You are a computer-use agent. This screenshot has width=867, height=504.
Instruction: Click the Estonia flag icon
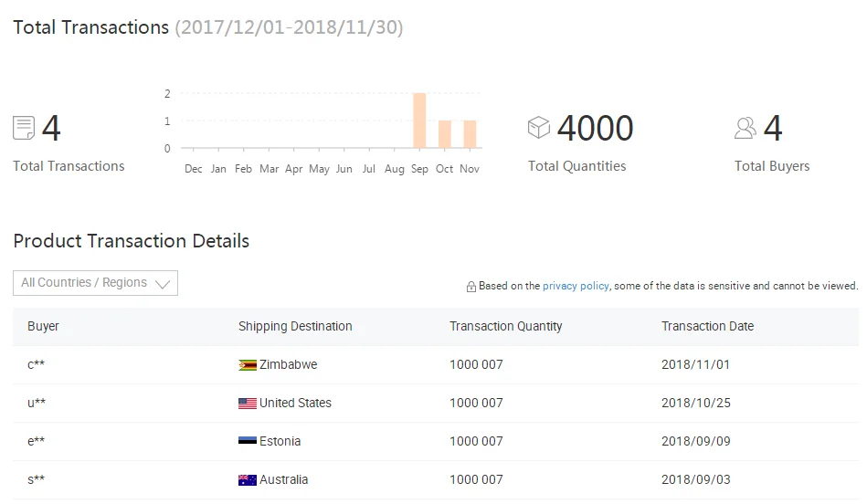click(248, 441)
